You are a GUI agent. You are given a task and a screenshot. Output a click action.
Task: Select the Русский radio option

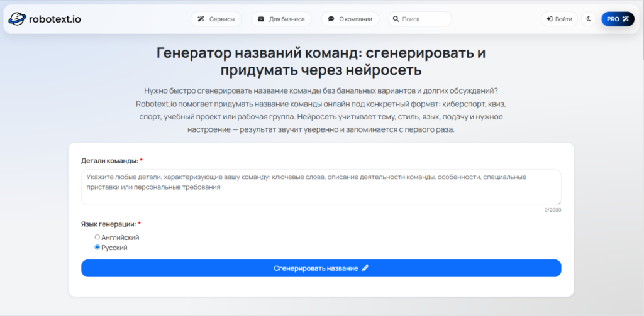(x=97, y=248)
